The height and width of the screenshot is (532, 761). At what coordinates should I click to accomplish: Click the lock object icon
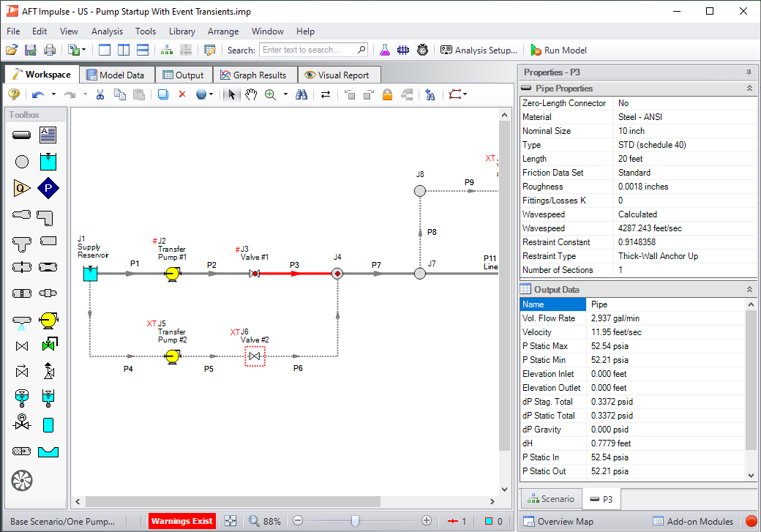(387, 94)
